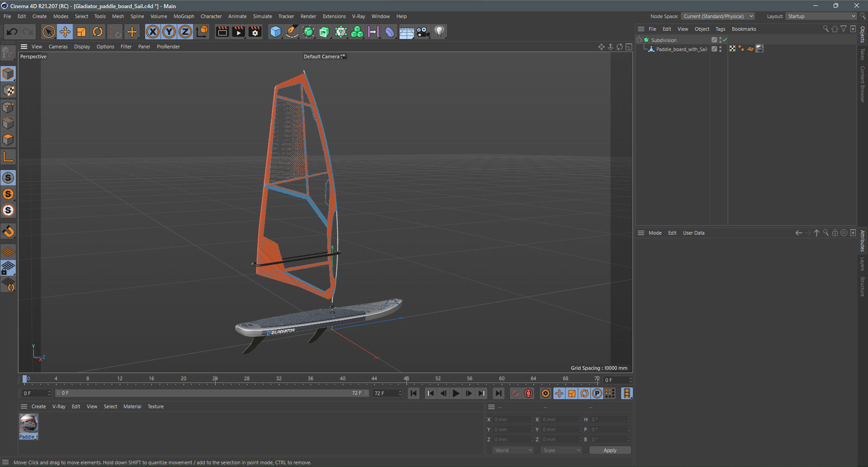Click Render View clapperboard icon

click(x=222, y=32)
